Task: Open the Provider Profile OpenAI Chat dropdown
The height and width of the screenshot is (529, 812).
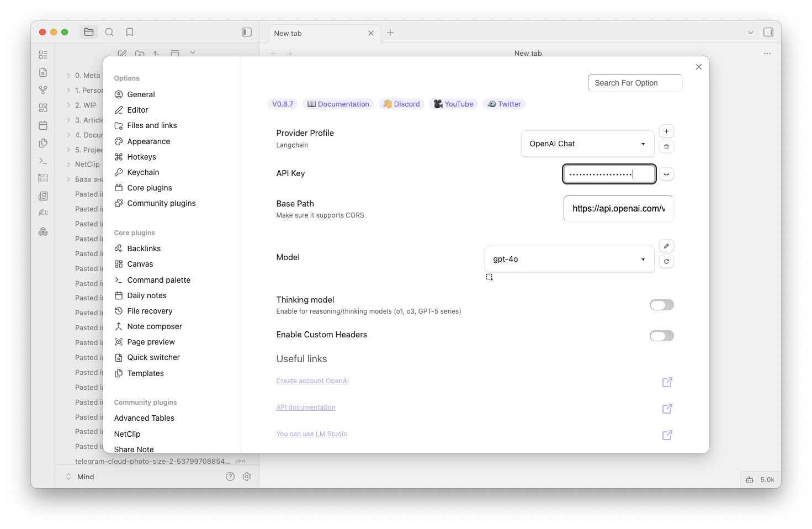Action: click(588, 144)
